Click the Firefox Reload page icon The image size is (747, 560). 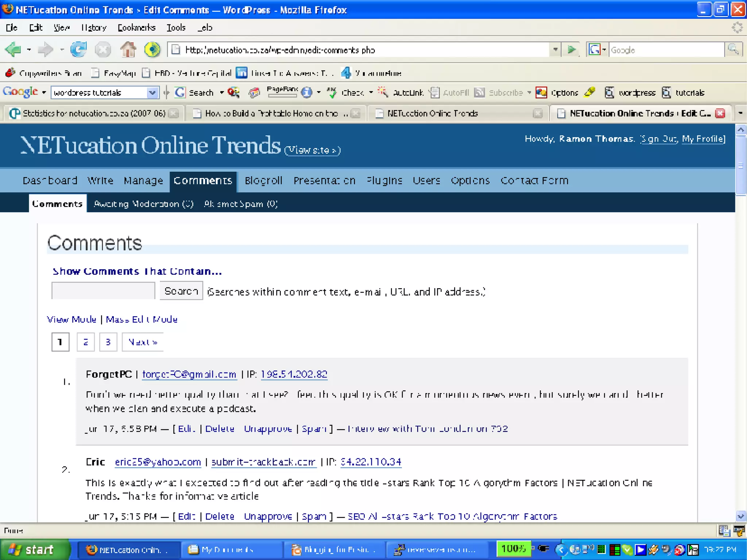click(78, 50)
